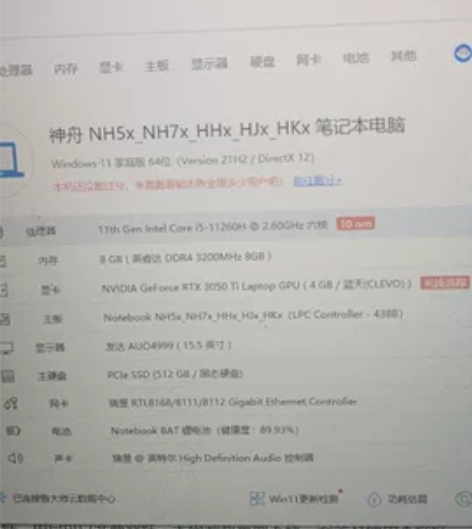This screenshot has width=472, height=529.
Task: Select the 声卡 row label
Action: pyautogui.click(x=63, y=458)
